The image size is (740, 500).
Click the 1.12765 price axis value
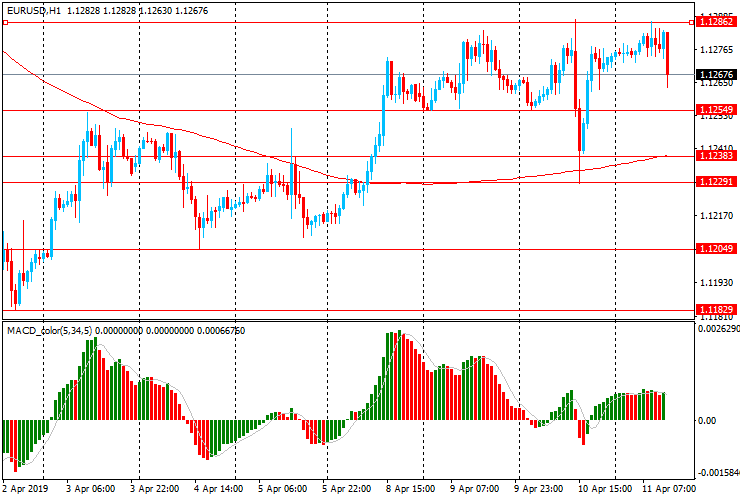click(x=717, y=50)
